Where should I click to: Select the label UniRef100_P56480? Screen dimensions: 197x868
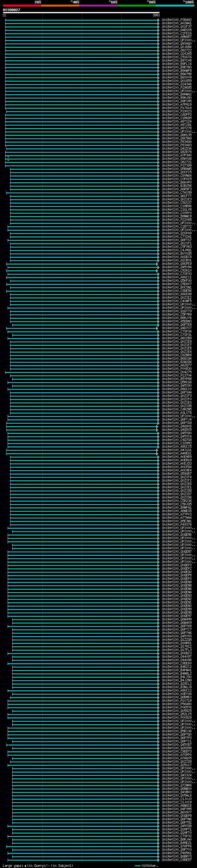177,704
